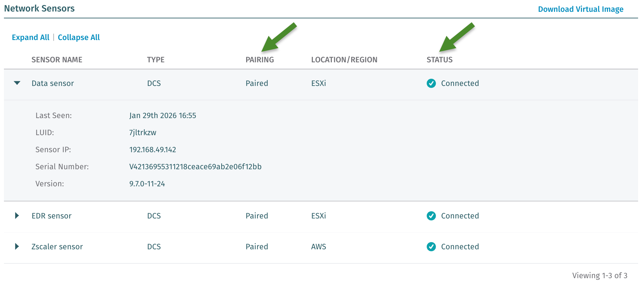This screenshot has width=644, height=288.
Task: Click the Sensor IP address 192.168.49.142
Action: 153,150
